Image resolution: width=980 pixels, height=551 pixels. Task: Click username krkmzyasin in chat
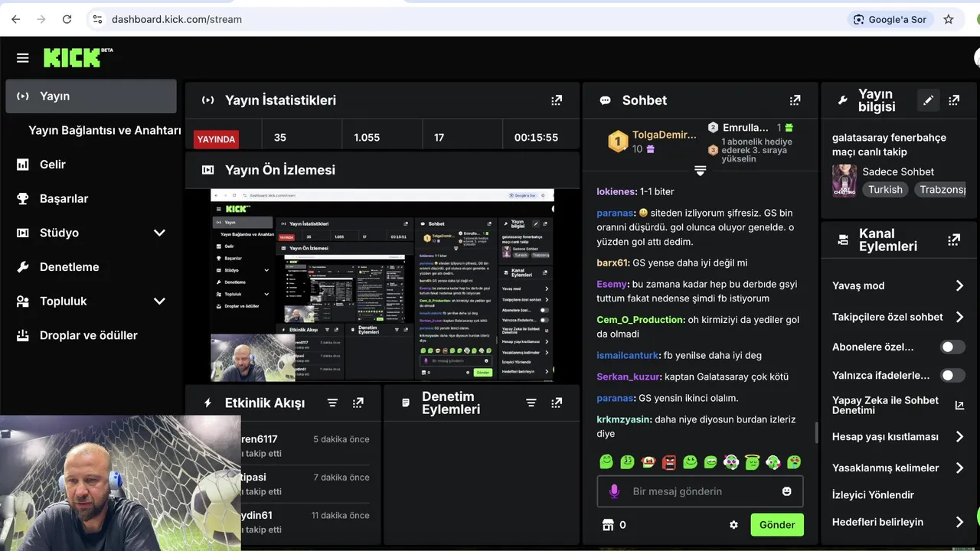click(624, 419)
